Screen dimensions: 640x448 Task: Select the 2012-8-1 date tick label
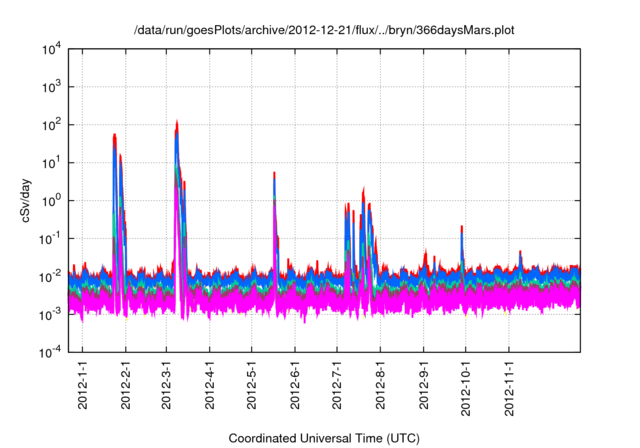tap(380, 386)
